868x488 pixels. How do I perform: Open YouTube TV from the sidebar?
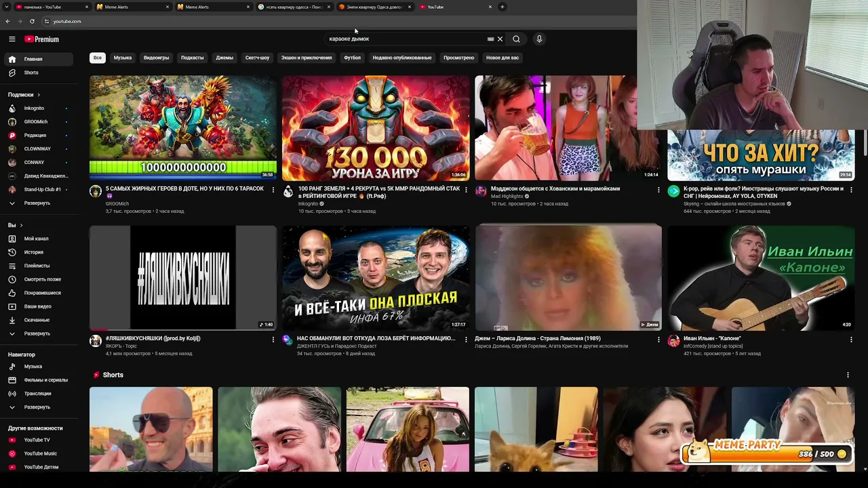[x=37, y=440]
